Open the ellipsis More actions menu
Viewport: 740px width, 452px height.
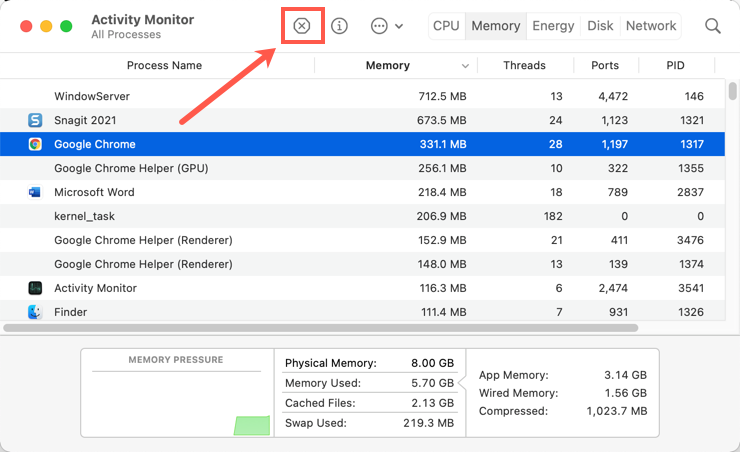[379, 25]
